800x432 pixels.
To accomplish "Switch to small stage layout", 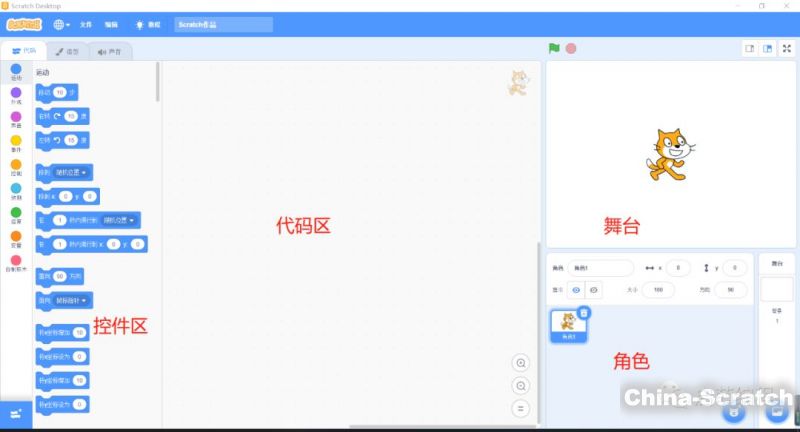I will pos(750,48).
